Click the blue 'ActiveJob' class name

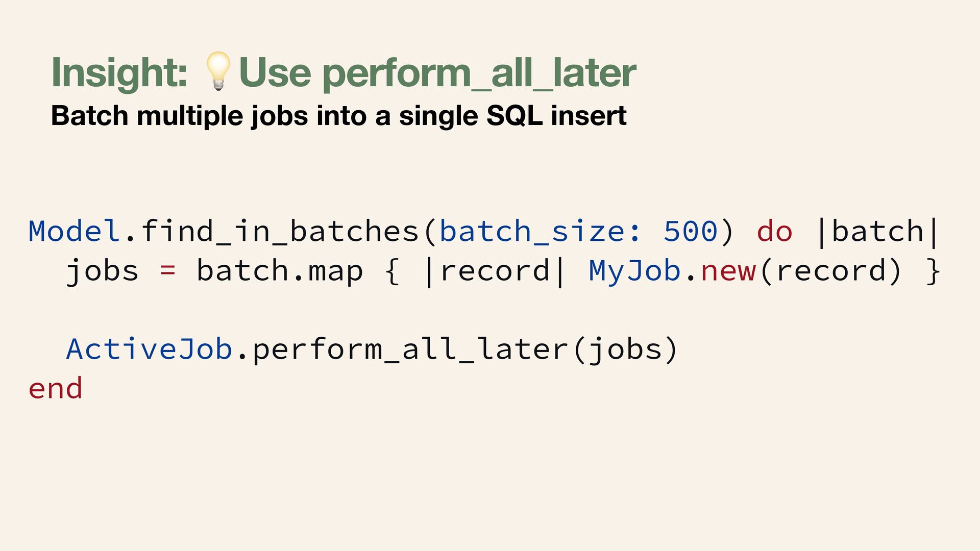pos(149,349)
